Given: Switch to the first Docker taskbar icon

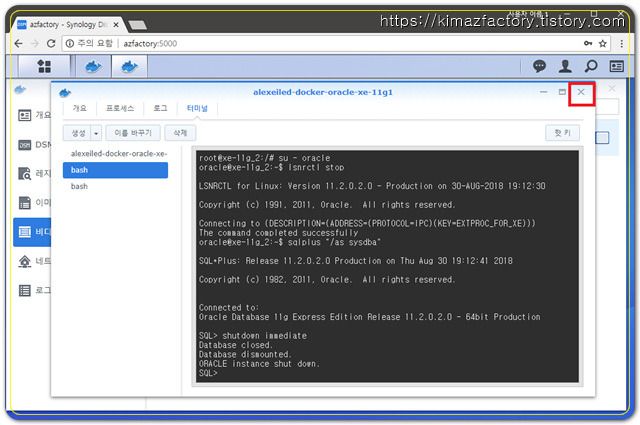Looking at the screenshot, I should coord(93,66).
